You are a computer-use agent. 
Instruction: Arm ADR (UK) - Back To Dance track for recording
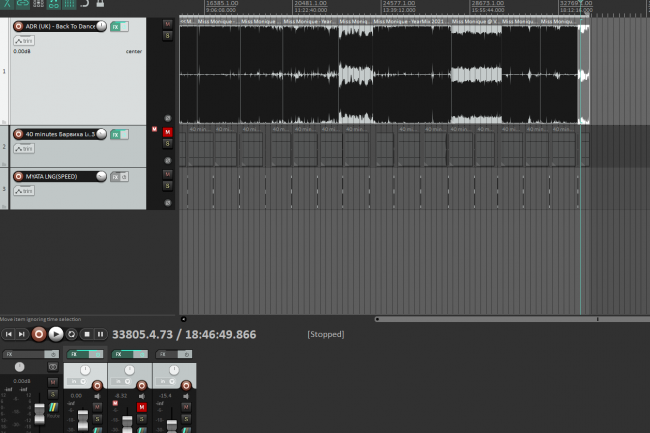pos(18,27)
